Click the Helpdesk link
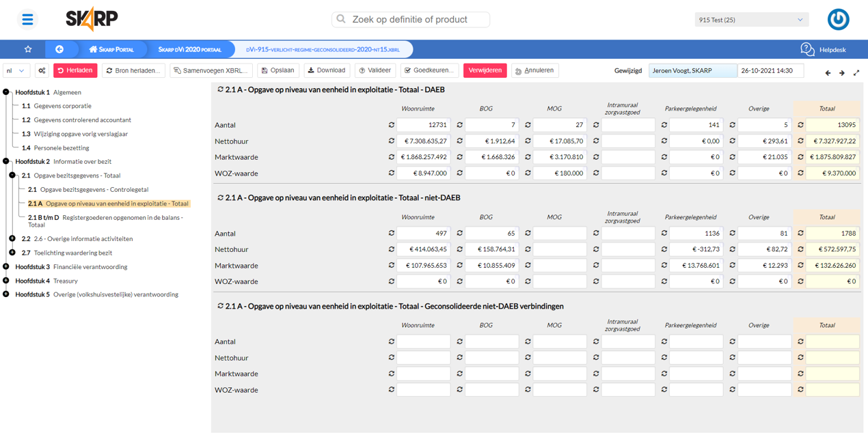The height and width of the screenshot is (435, 868). [x=824, y=50]
